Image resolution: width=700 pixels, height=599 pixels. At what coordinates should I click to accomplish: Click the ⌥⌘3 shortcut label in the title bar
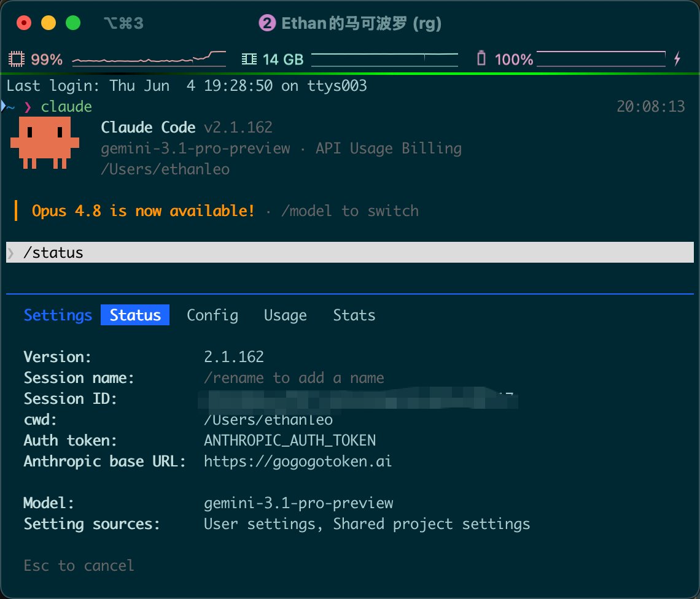(123, 23)
